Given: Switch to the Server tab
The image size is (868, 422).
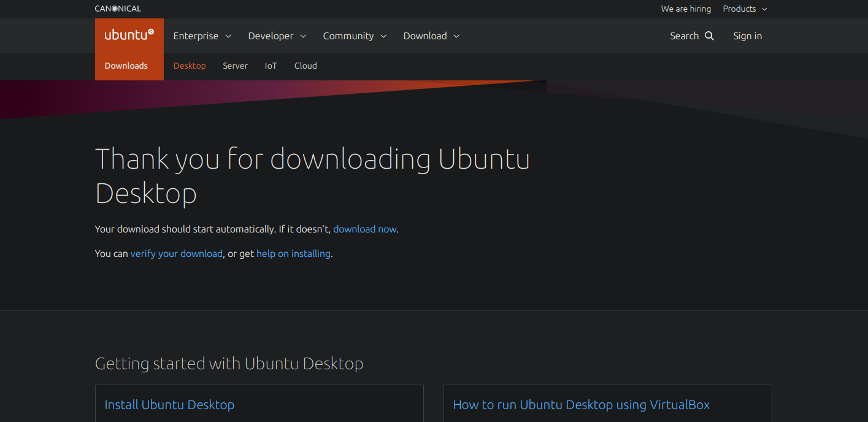Looking at the screenshot, I should click(x=235, y=66).
